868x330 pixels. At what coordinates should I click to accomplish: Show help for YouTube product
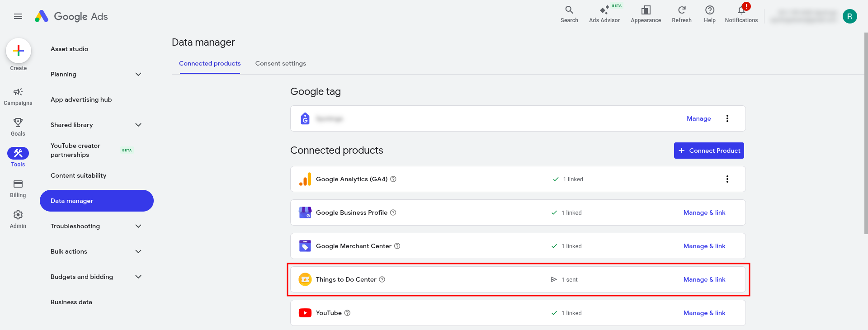347,313
